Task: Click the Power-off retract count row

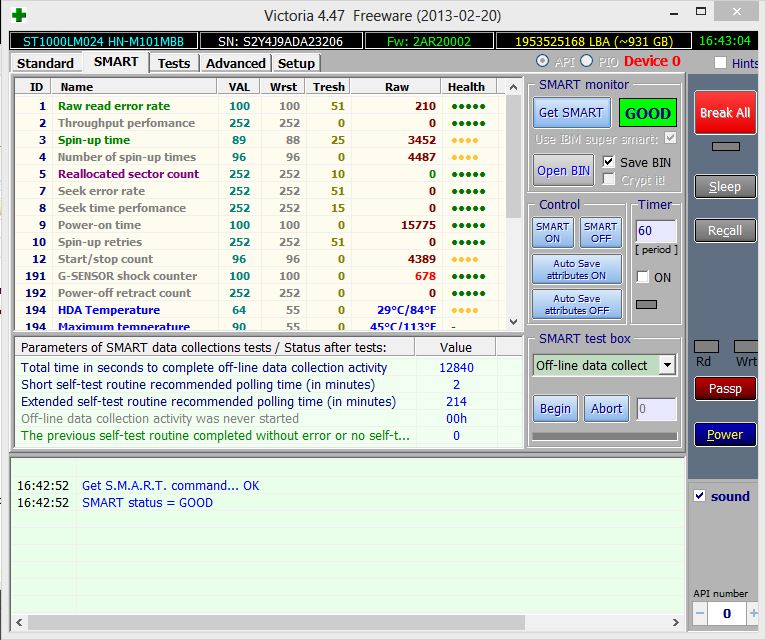Action: 260,293
